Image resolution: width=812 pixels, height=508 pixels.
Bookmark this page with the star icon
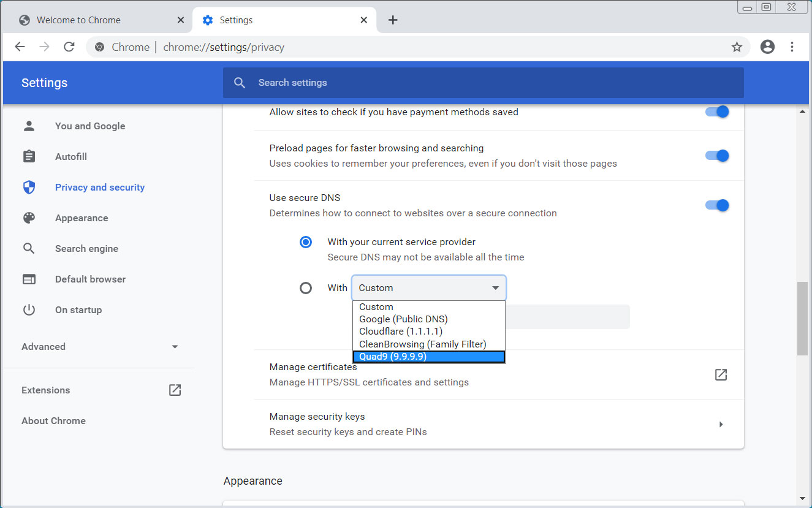737,47
